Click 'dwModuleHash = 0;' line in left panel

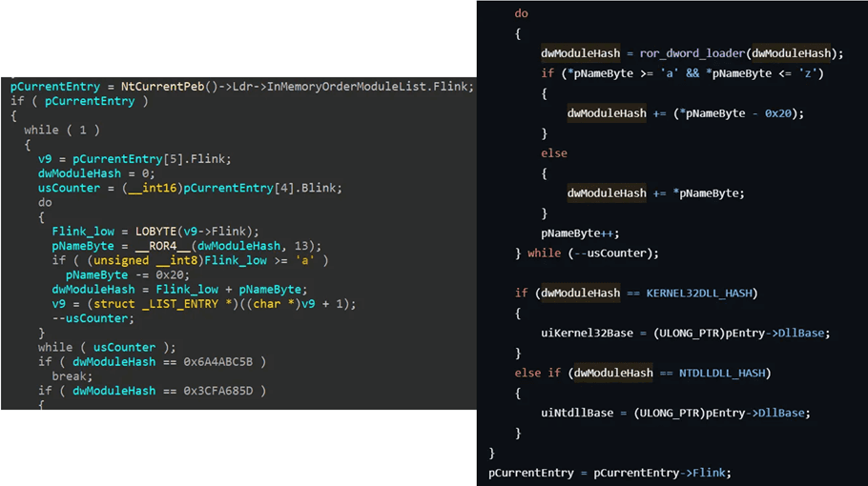click(96, 173)
